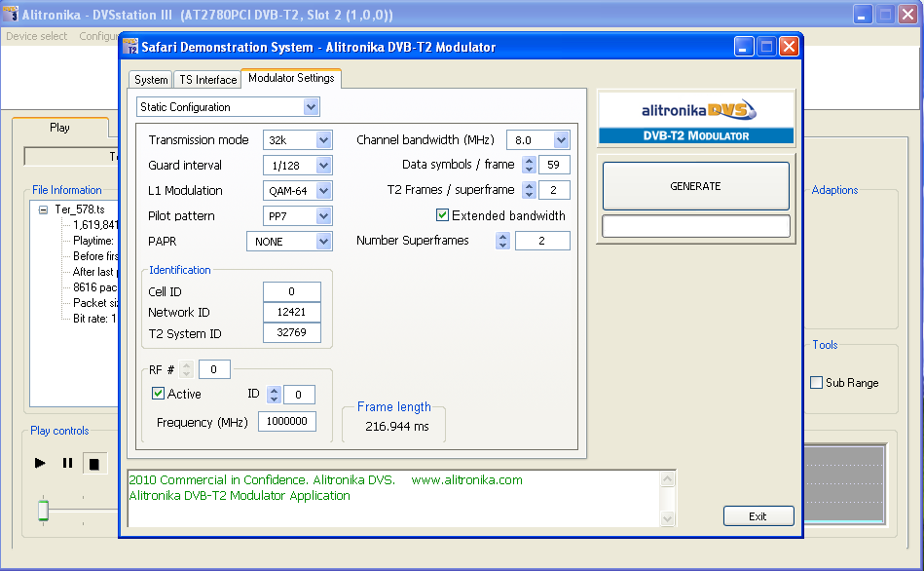The image size is (924, 571).
Task: Select the Bit rate tree row
Action: (x=94, y=319)
